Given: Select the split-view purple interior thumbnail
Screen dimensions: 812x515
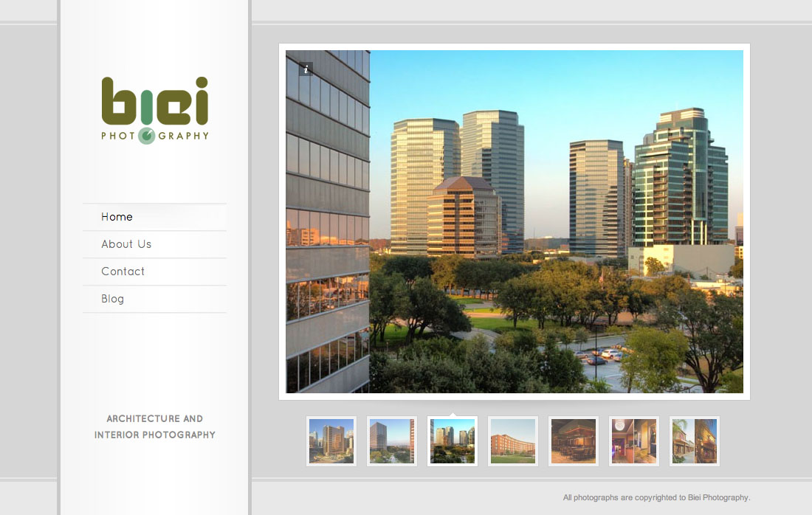Looking at the screenshot, I should point(634,441).
